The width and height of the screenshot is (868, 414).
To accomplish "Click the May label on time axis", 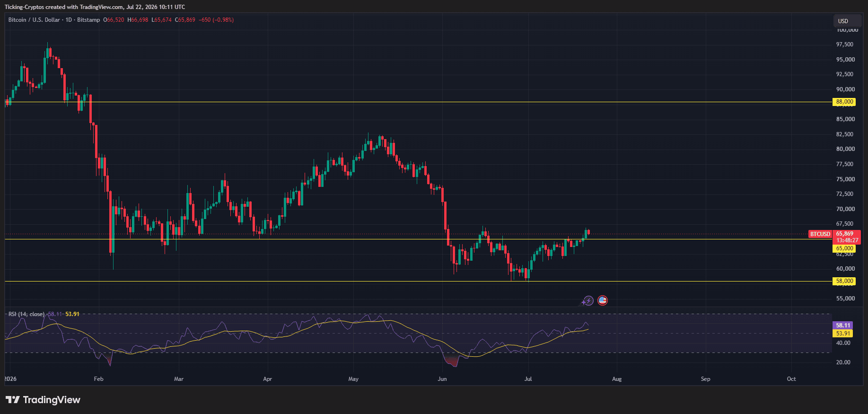I will pyautogui.click(x=353, y=379).
